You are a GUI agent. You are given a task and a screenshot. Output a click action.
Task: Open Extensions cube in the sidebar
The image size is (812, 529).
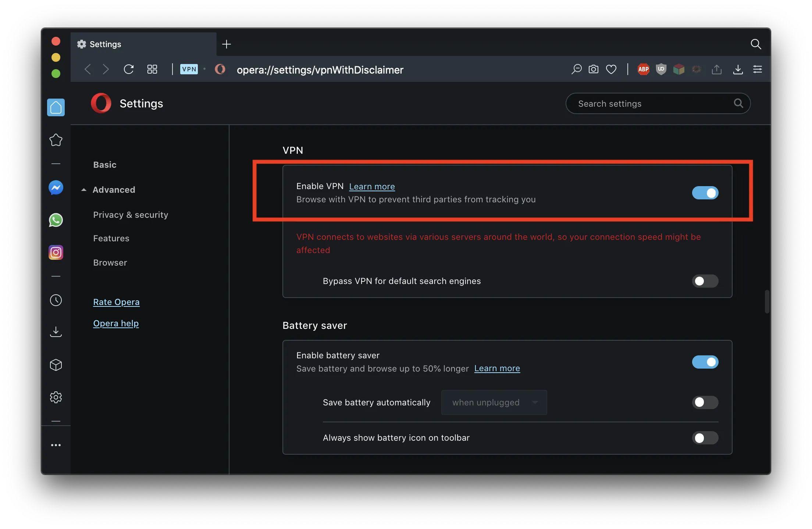tap(56, 365)
